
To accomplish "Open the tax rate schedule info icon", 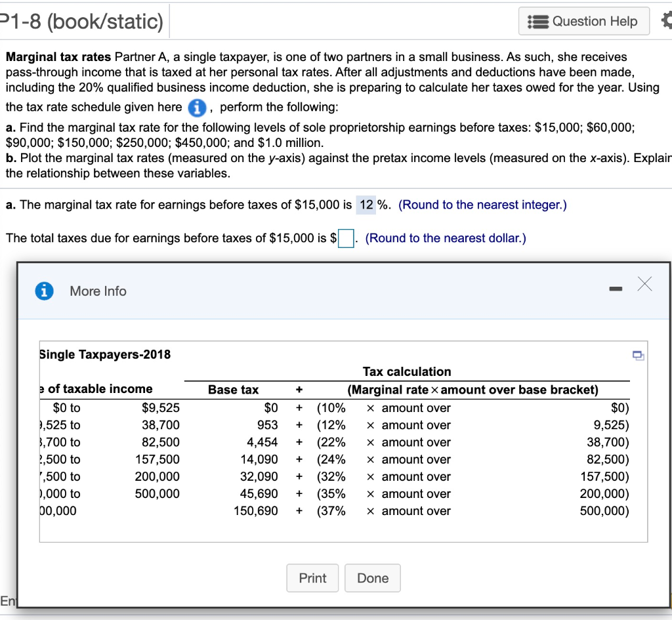I will [197, 108].
